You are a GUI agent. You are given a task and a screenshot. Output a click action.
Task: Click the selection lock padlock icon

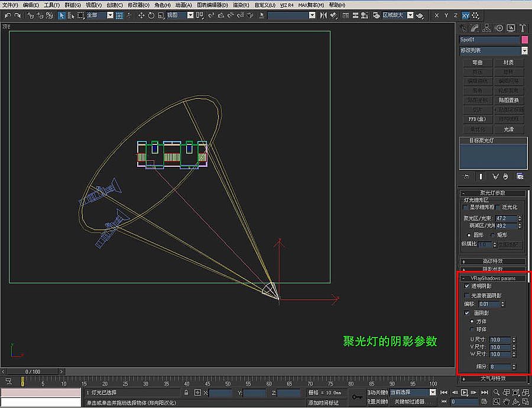coord(186,393)
